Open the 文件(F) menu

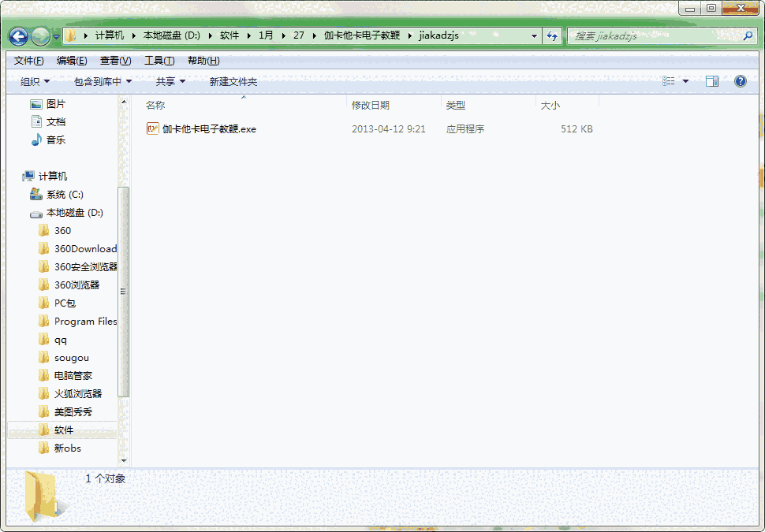[28, 60]
